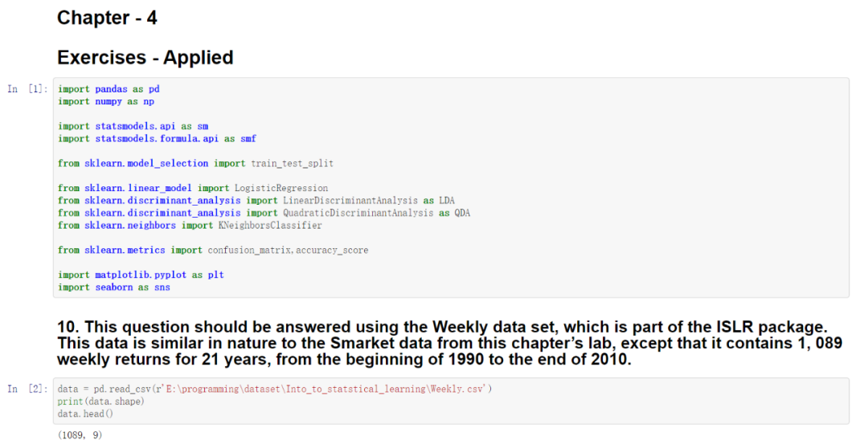Screen dimensions: 868x440
Task: Click the "Chapter - 4" heading
Action: [x=107, y=18]
